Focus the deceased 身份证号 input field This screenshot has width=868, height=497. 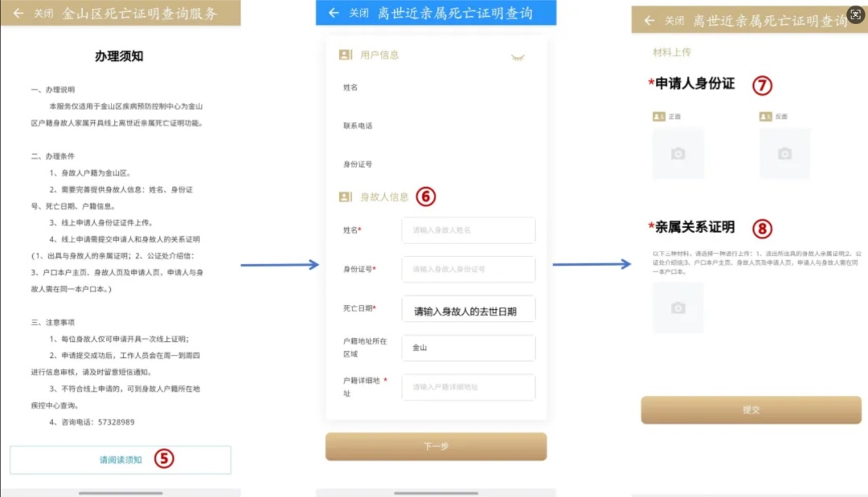(469, 269)
